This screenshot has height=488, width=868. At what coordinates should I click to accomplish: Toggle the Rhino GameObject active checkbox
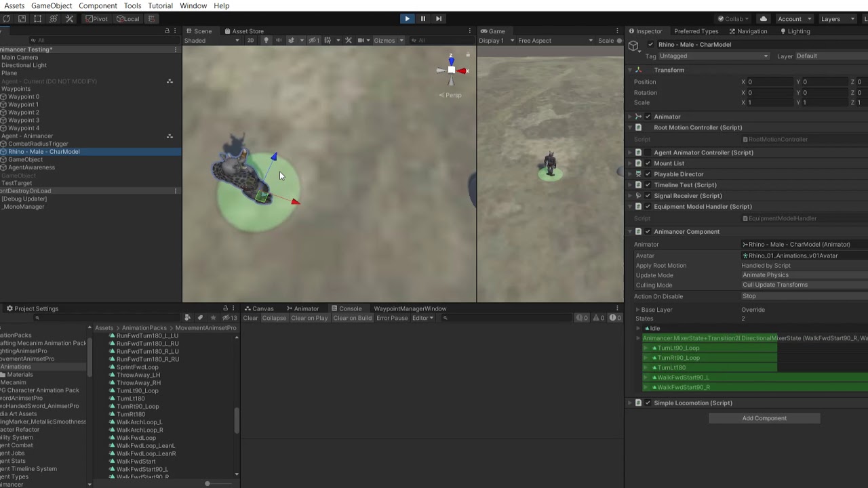pos(650,45)
